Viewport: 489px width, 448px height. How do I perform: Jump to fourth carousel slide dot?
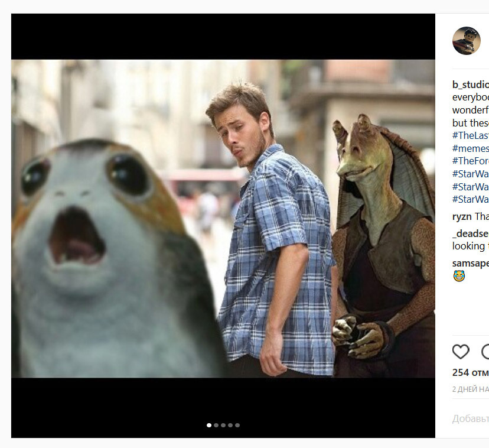tap(230, 425)
